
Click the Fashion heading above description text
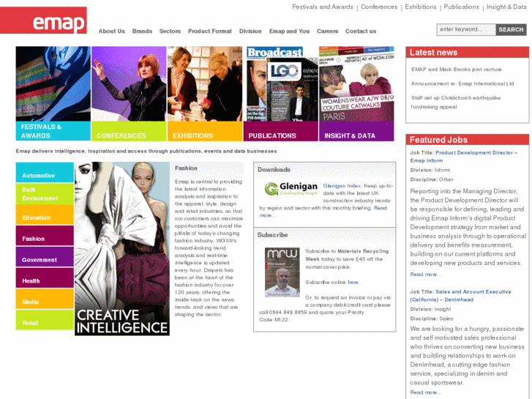coord(186,168)
